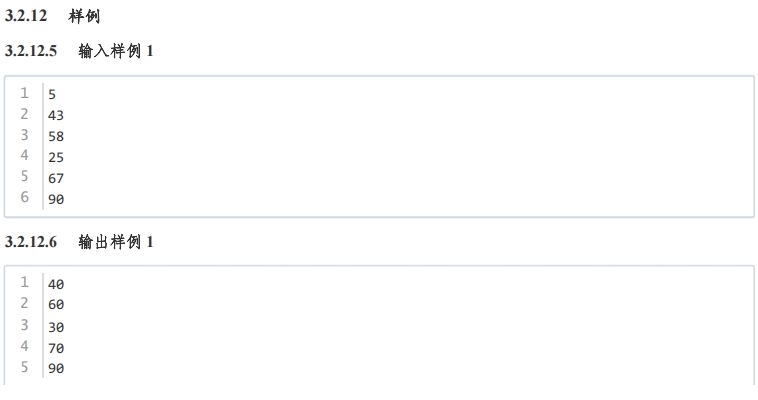Click output value 30 on line 3
The image size is (758, 400).
[56, 327]
